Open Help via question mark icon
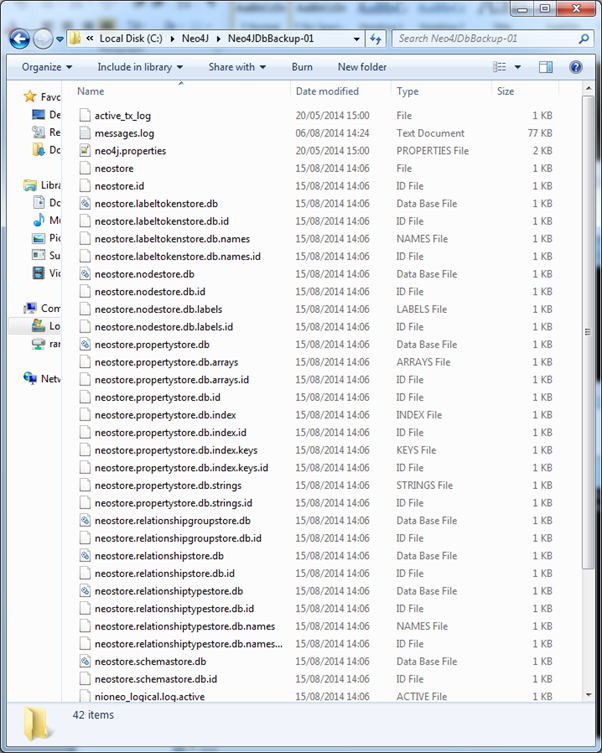Viewport: 602px width, 753px height. tap(576, 67)
